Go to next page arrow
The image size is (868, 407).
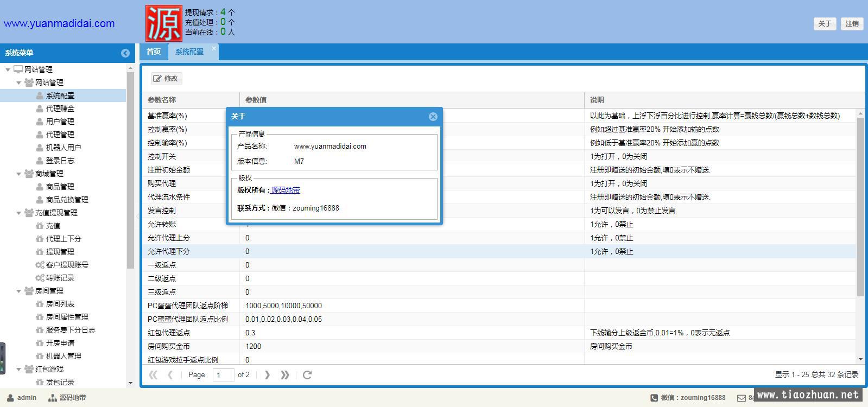pyautogui.click(x=267, y=375)
